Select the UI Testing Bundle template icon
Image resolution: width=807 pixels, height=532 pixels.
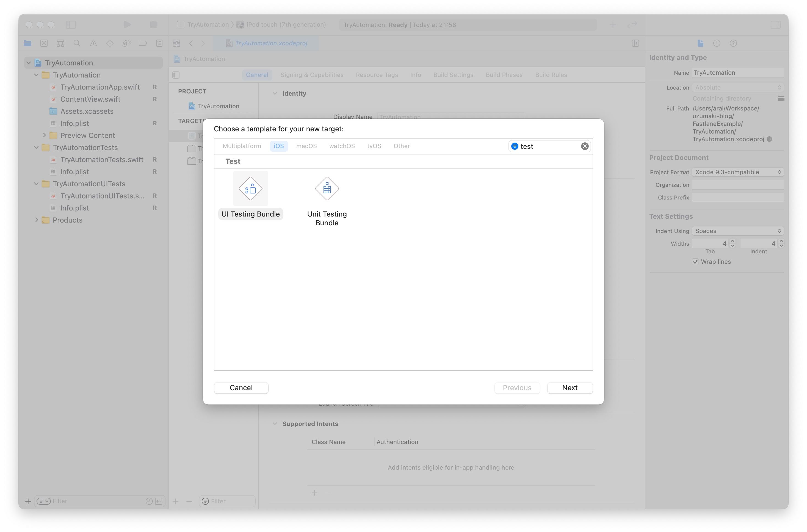(x=250, y=188)
